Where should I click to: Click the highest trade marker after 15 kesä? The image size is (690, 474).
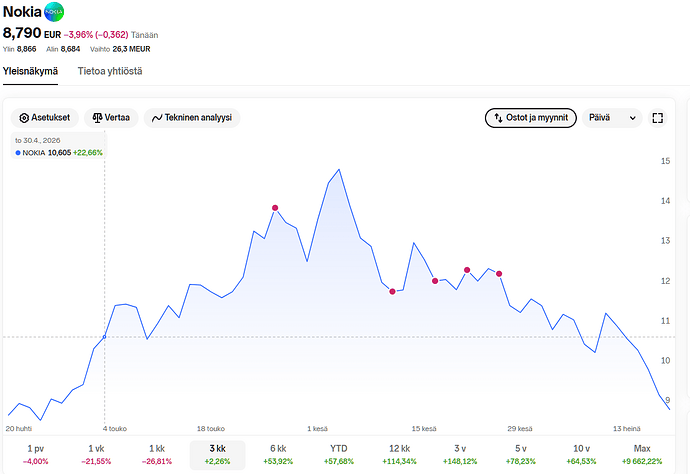(467, 270)
